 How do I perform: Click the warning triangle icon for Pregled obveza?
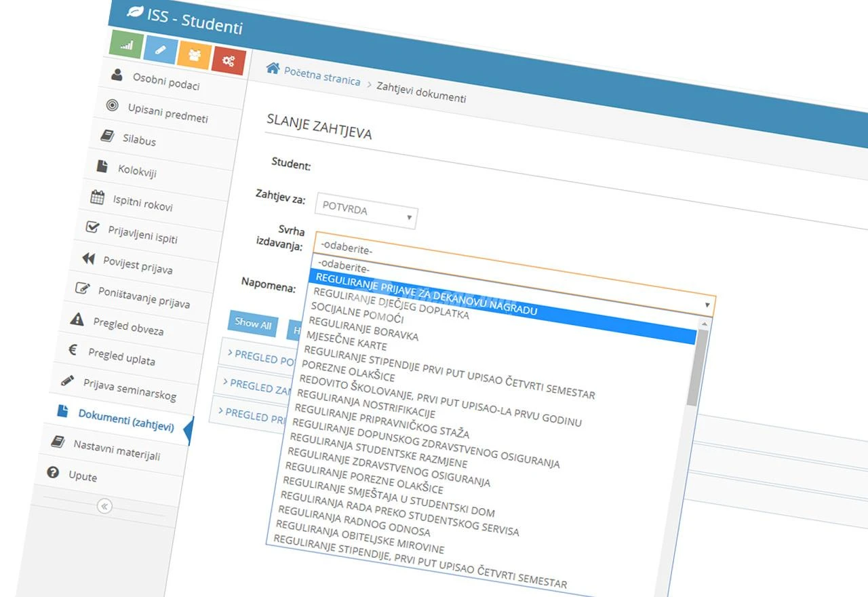point(78,319)
